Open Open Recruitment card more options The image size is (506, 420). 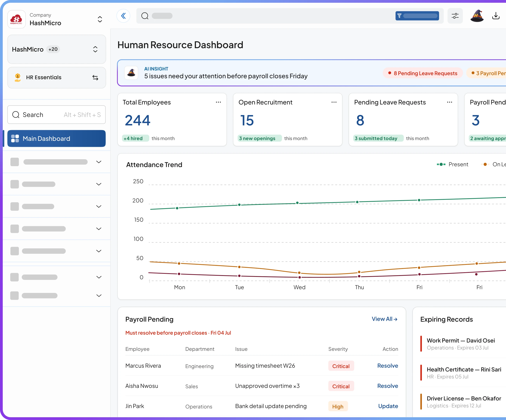coord(334,102)
